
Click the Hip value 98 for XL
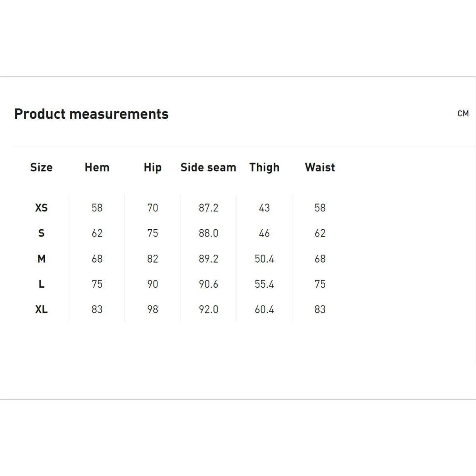click(x=152, y=309)
